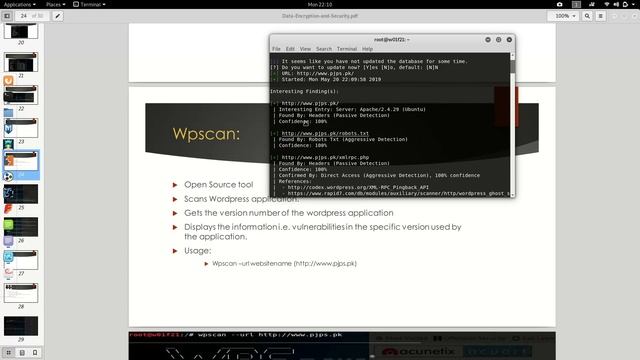640x360 pixels.
Task: Click the terminal vertical scrollbar
Action: (513, 124)
